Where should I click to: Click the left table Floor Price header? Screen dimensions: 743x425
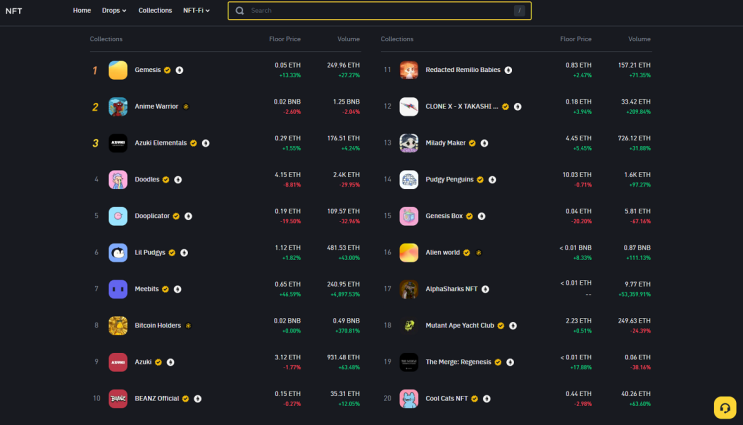[285, 39]
